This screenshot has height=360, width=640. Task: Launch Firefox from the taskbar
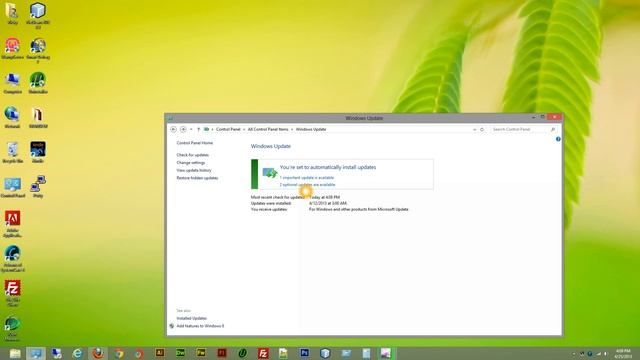tap(98, 353)
